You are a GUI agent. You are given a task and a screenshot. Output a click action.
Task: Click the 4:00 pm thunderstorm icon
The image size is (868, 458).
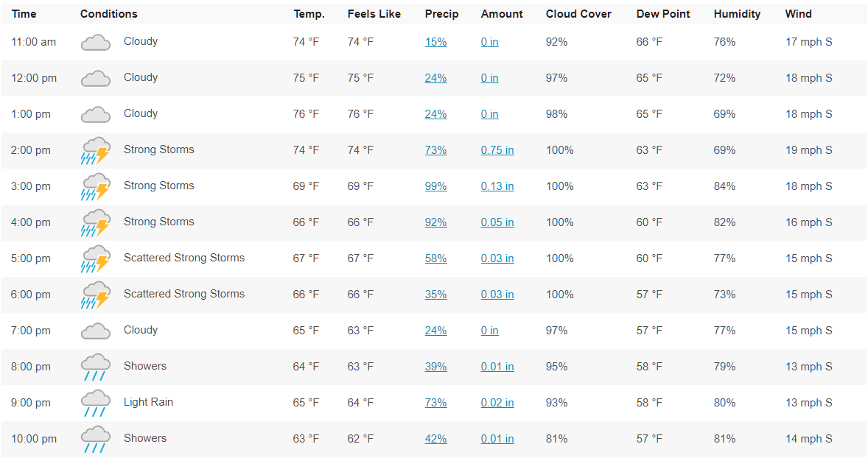pos(95,222)
